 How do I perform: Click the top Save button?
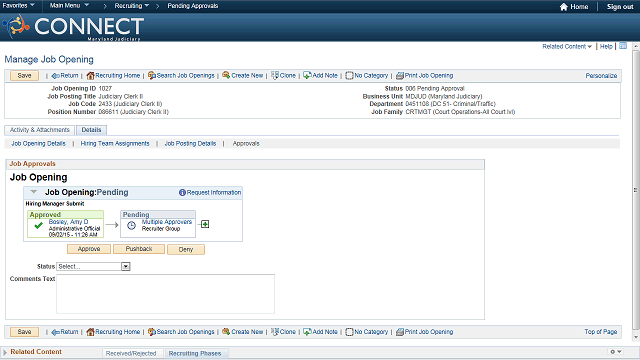(x=24, y=76)
